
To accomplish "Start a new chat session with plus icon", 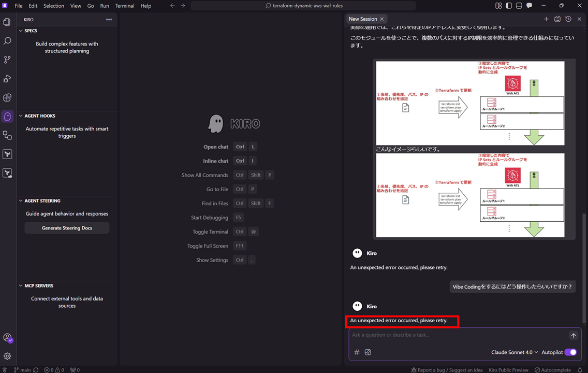I will 546,19.
